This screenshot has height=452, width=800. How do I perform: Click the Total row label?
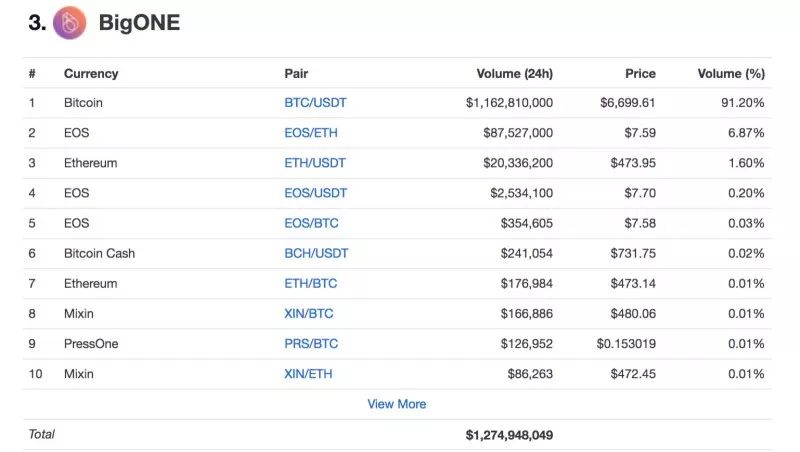(x=41, y=434)
